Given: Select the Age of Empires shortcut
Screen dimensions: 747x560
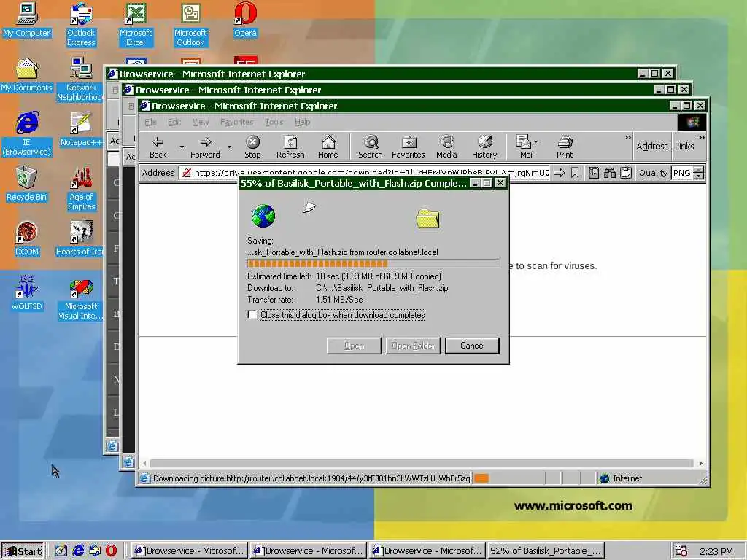Looking at the screenshot, I should [82, 189].
